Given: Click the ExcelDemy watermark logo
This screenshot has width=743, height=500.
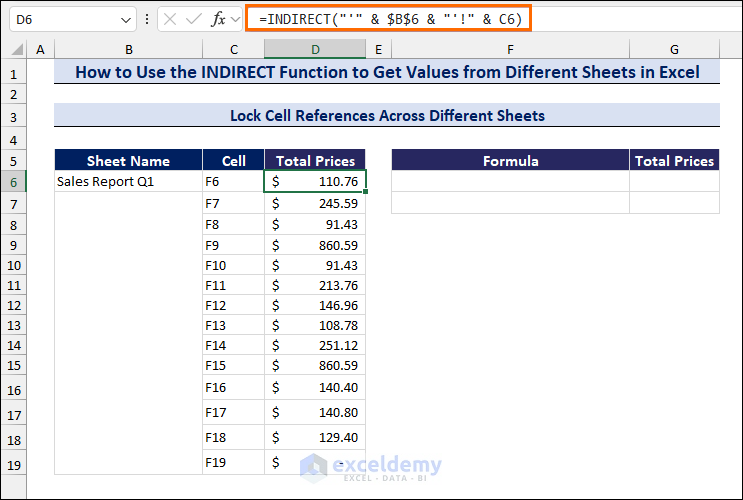Looking at the screenshot, I should tap(315, 468).
